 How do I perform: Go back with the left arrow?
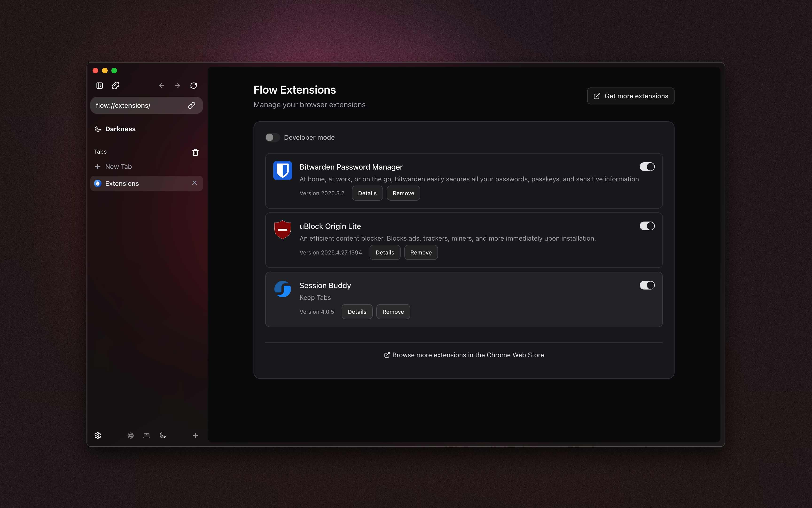161,86
